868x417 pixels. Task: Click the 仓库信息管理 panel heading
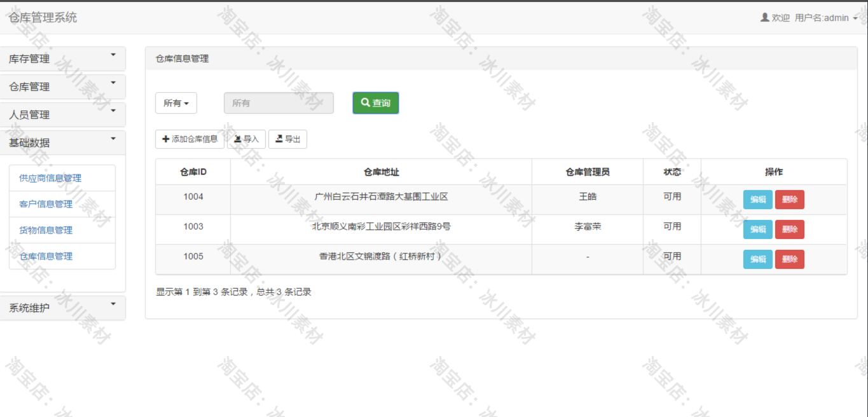(183, 58)
